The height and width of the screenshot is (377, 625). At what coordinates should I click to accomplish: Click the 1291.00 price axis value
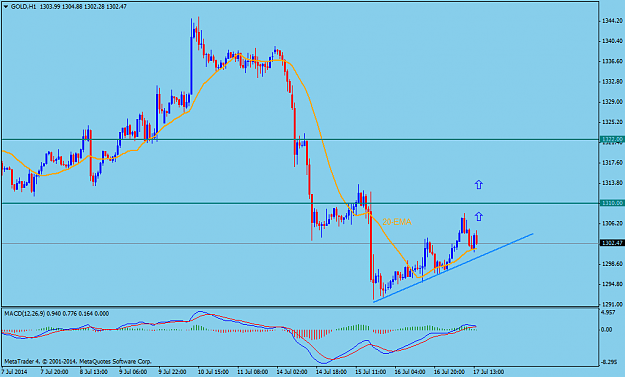point(613,304)
